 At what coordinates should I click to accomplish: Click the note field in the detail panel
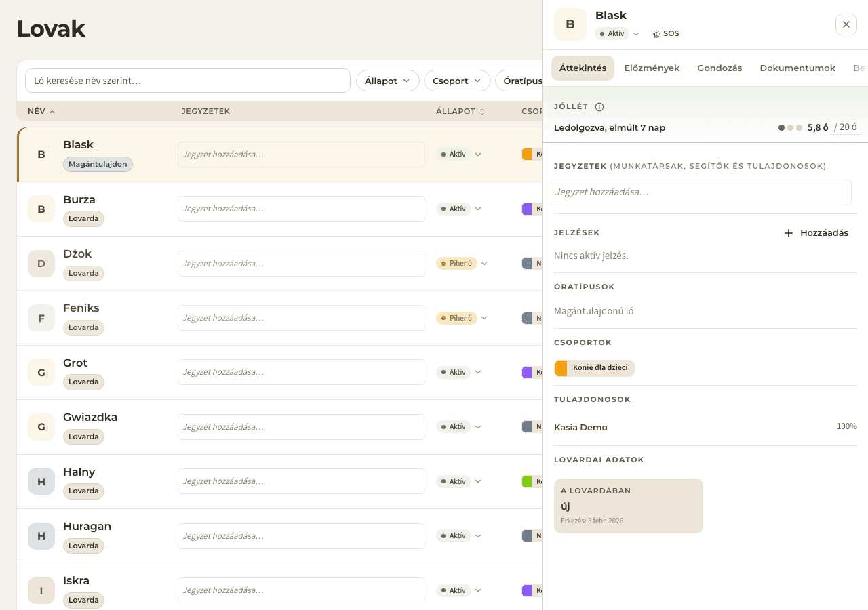[700, 192]
